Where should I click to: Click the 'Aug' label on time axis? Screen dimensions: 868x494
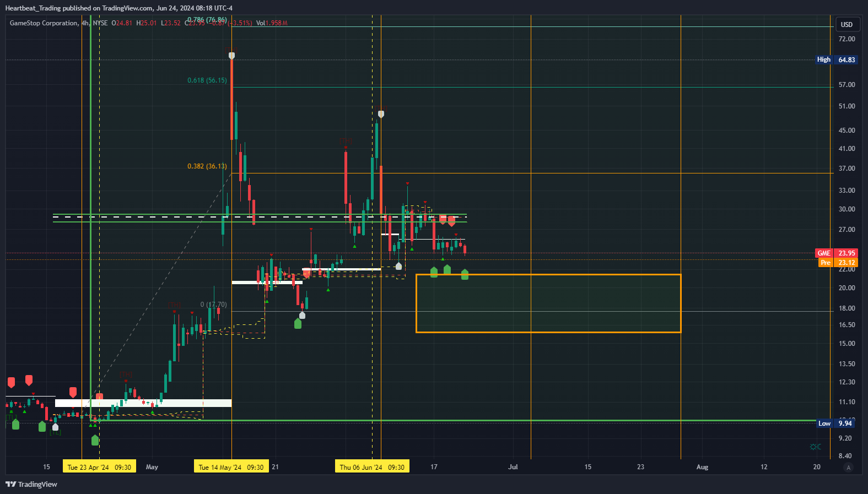coord(702,467)
